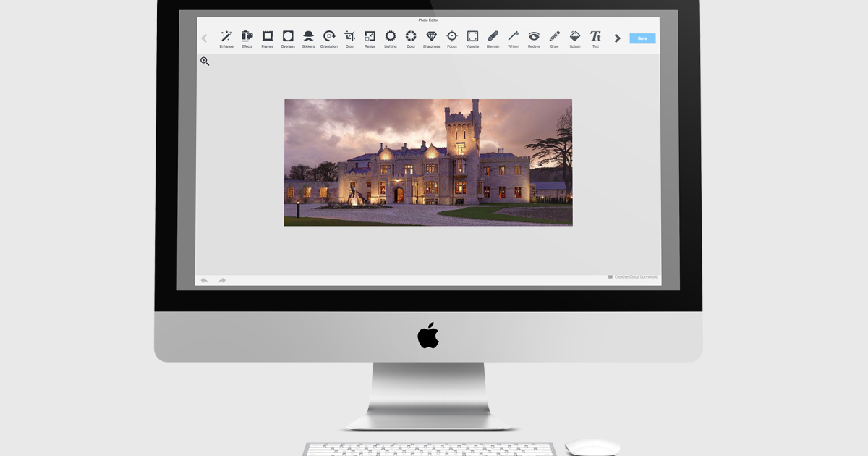Click the blue Save button
868x456 pixels.
pos(642,38)
